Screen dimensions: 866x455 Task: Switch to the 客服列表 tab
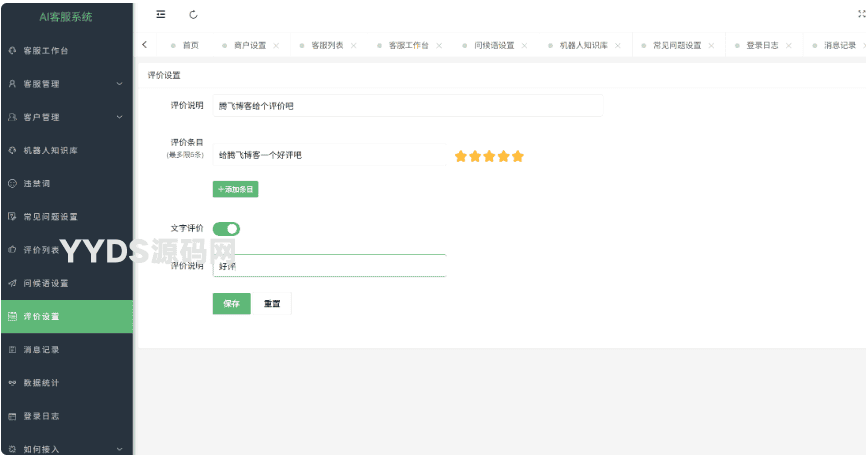point(327,45)
